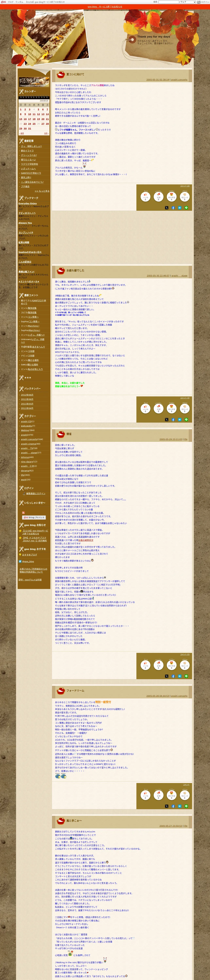Image resolution: width=210 pixels, height=980 pixels.
Task: Share 夏コンに向けて post on Facebook
Action: [x=173, y=208]
